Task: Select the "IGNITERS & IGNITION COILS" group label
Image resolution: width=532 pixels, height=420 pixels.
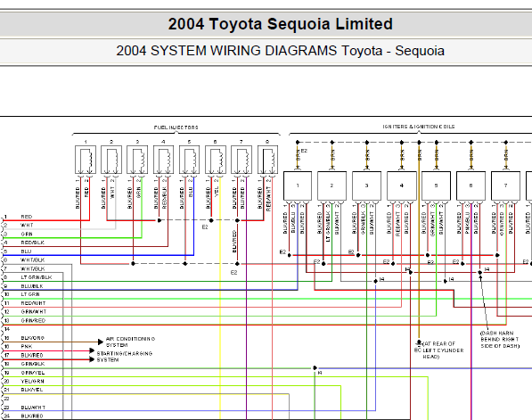Action: (x=419, y=127)
